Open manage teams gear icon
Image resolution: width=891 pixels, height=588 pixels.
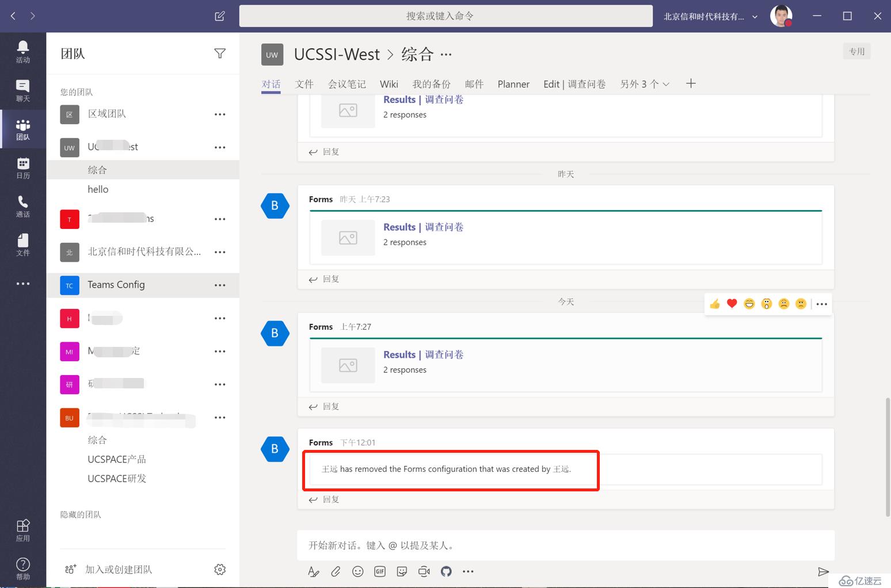pyautogui.click(x=220, y=570)
